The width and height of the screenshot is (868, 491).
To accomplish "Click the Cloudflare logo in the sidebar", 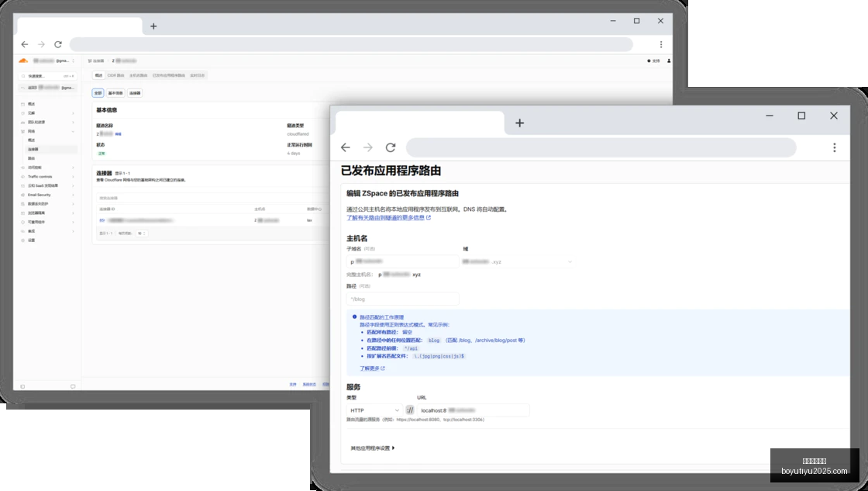I will tap(23, 61).
